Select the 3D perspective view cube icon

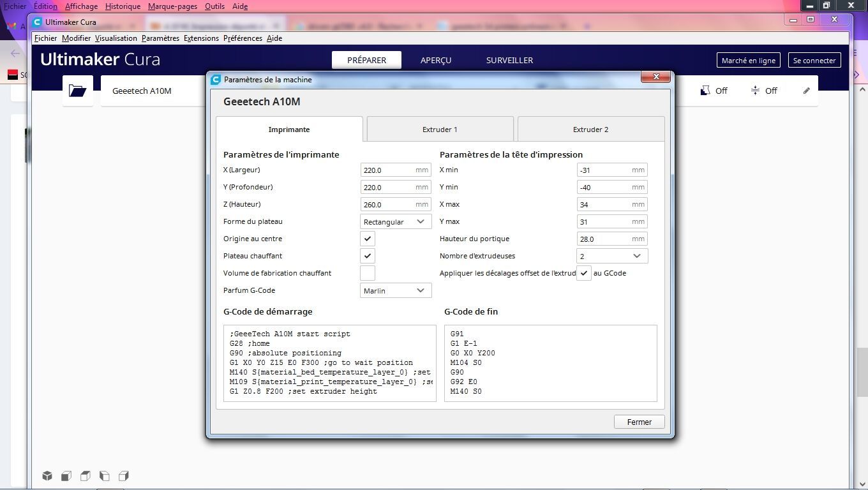[47, 476]
